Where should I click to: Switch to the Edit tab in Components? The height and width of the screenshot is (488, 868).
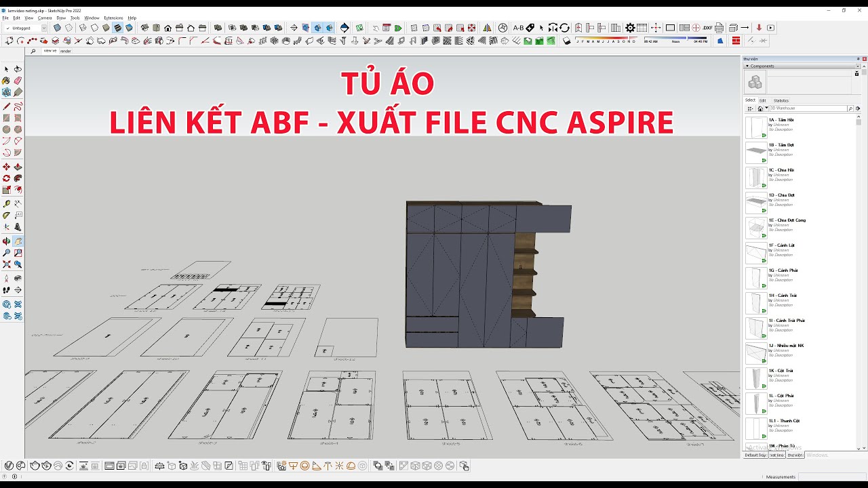pos(762,100)
